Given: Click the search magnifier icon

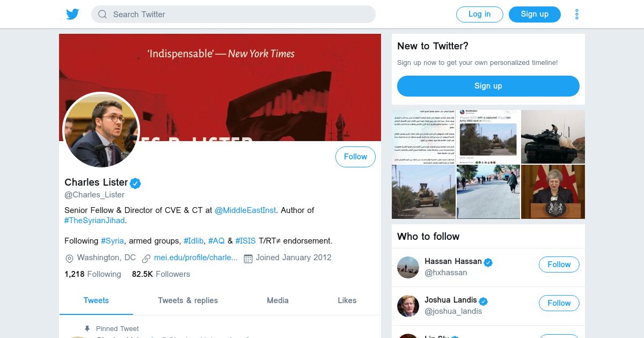Looking at the screenshot, I should click(103, 14).
